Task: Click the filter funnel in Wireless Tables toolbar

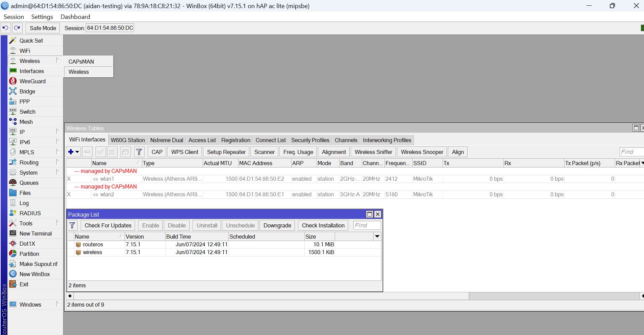Action: pyautogui.click(x=139, y=152)
